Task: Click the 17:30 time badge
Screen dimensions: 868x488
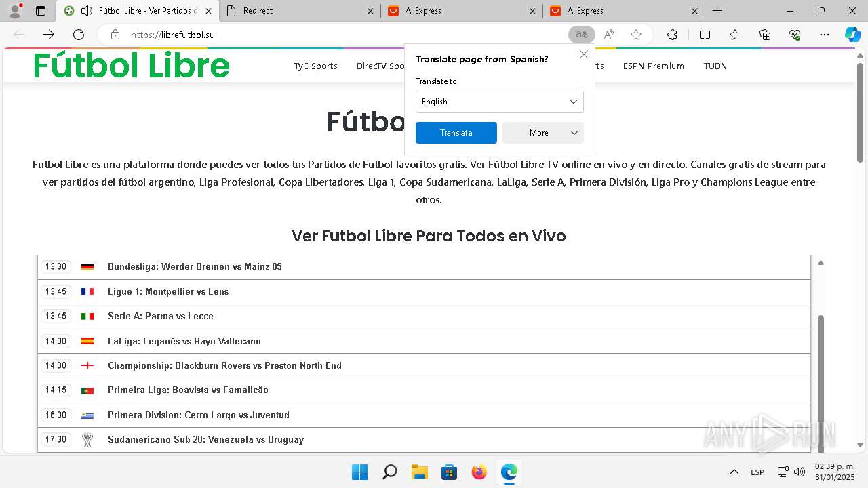Action: (x=56, y=439)
